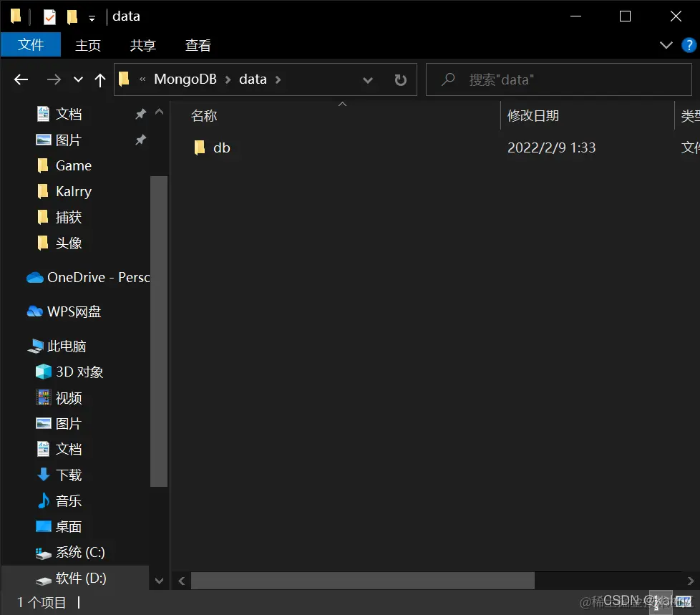Viewport: 700px width, 615px height.
Task: Open 下载 in navigation pane
Action: point(68,475)
